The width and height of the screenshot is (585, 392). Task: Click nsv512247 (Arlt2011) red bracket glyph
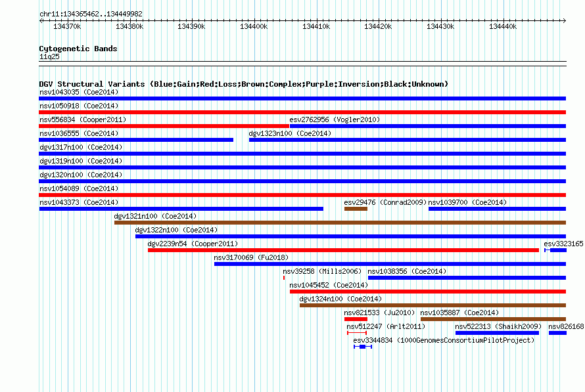357,333
